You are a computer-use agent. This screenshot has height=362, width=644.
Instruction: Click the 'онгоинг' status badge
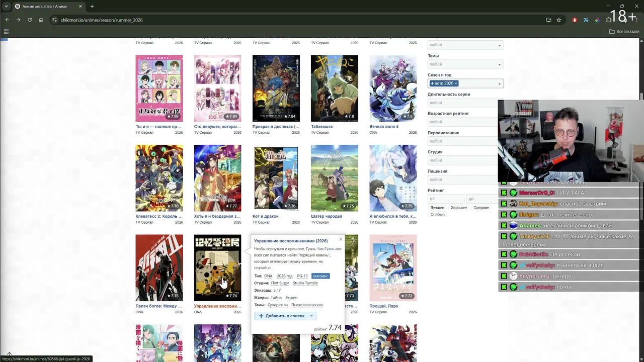click(x=320, y=276)
